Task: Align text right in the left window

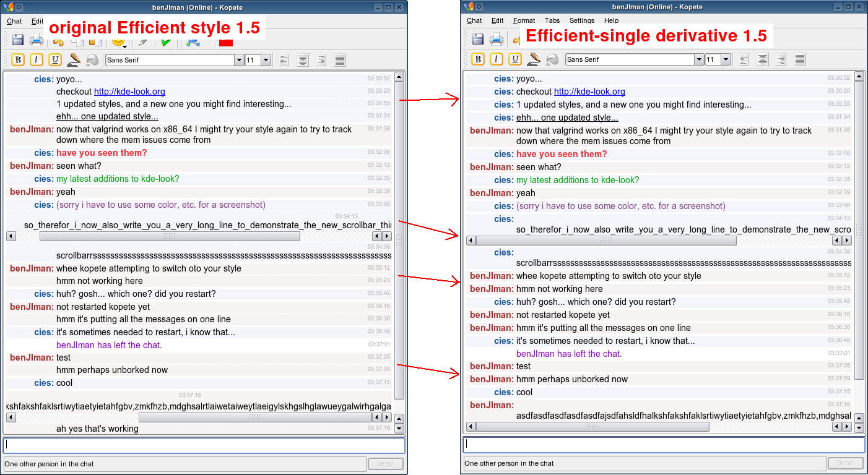Action: (x=321, y=60)
